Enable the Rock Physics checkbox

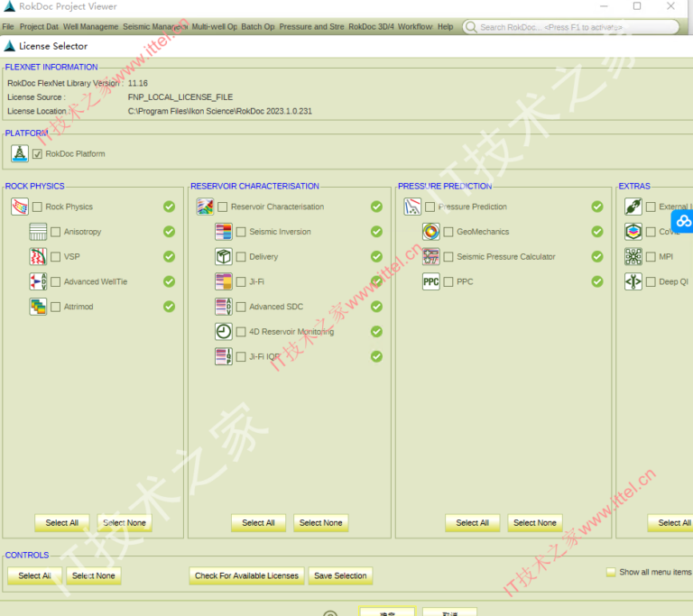pyautogui.click(x=37, y=207)
